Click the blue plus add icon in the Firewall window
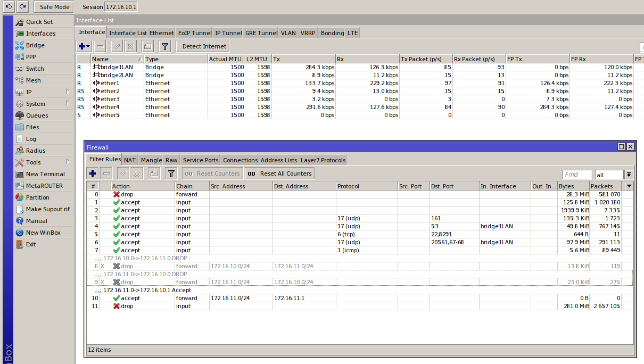This screenshot has width=644, height=364. click(x=93, y=173)
